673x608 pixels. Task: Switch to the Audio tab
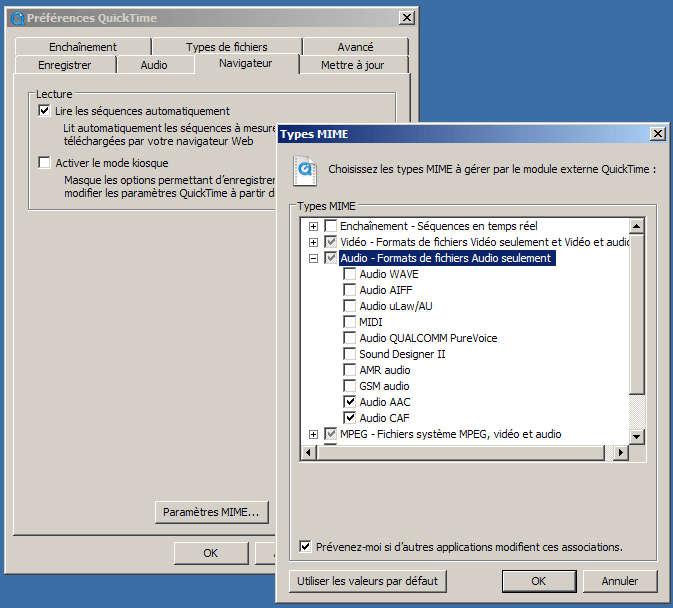click(x=154, y=65)
